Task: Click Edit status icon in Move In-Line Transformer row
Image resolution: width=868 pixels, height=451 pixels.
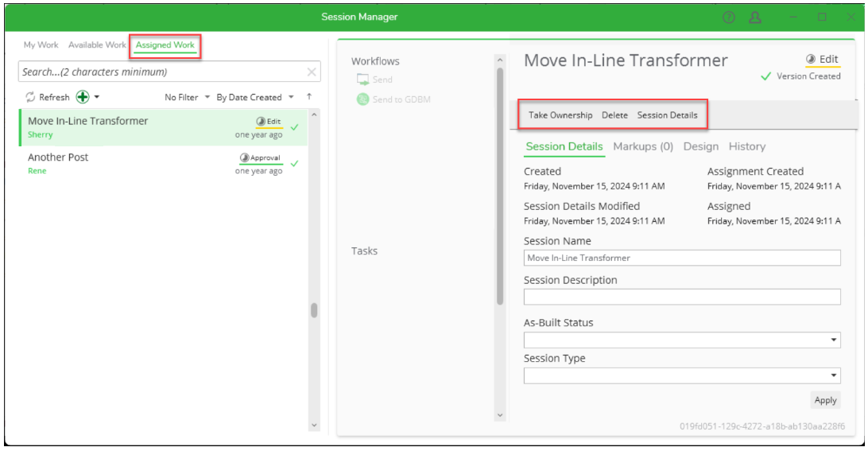Action: point(260,122)
